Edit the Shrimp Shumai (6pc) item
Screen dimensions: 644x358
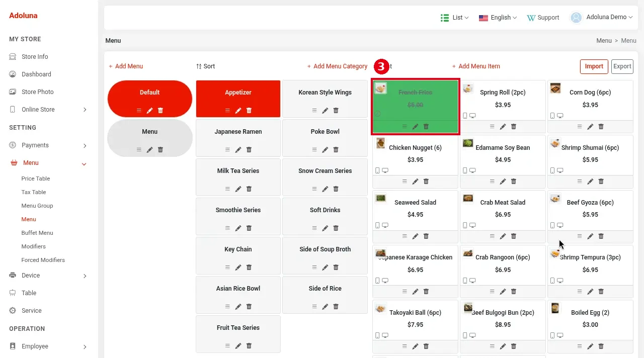590,182
